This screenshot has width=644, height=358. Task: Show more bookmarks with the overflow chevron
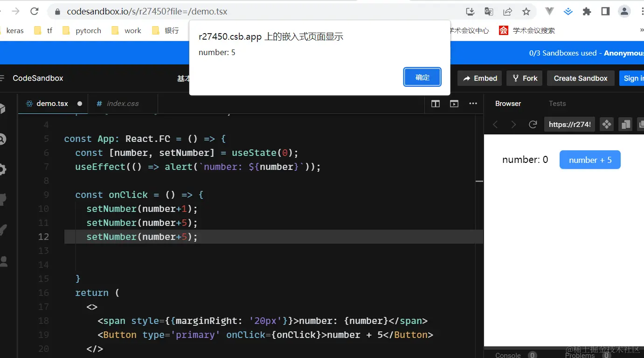pyautogui.click(x=641, y=30)
